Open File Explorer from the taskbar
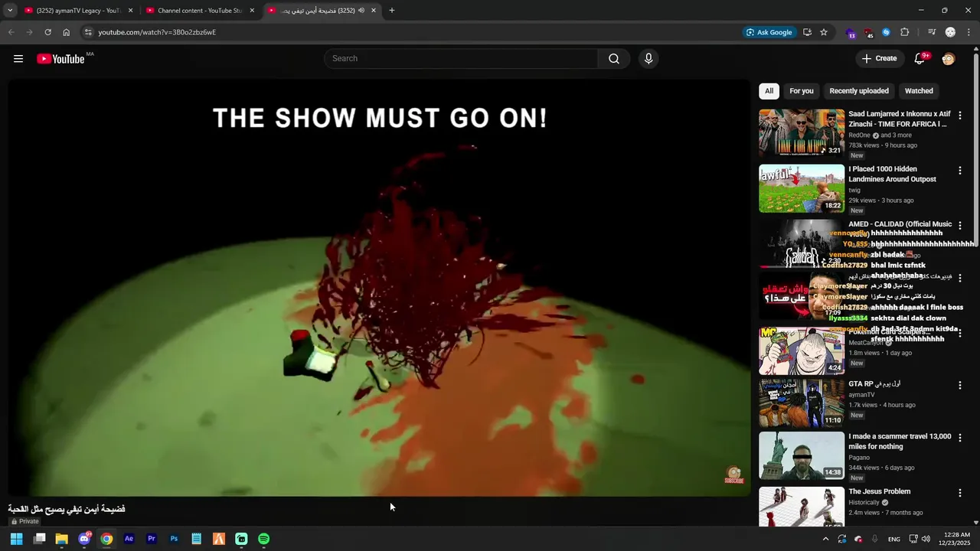This screenshot has width=980, height=551. 62,539
